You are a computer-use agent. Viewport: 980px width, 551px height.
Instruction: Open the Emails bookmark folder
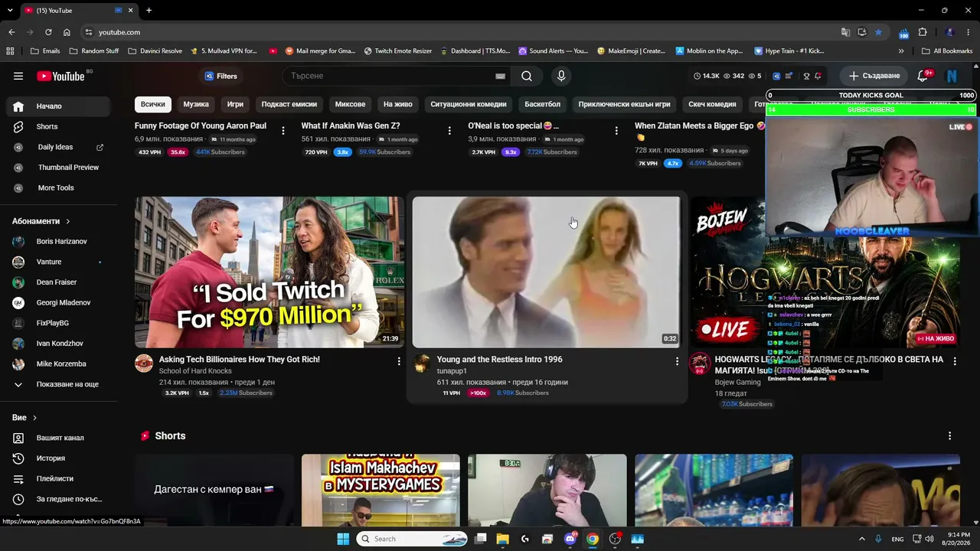[45, 51]
